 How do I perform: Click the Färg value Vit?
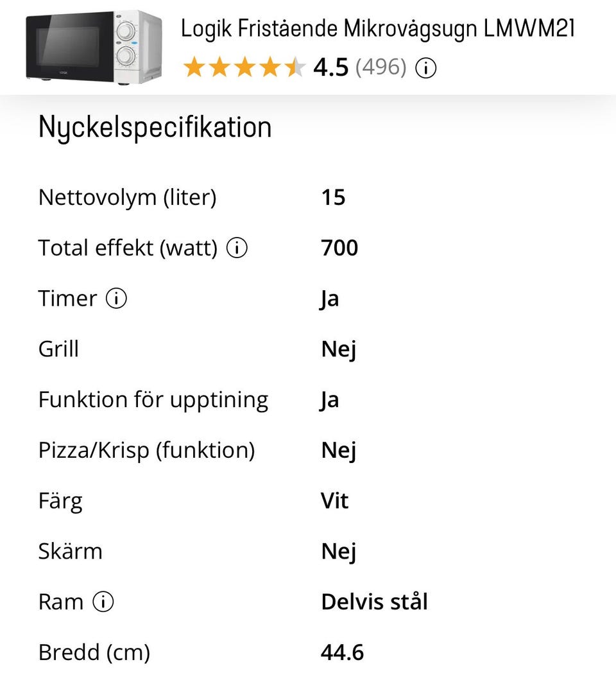tap(334, 501)
